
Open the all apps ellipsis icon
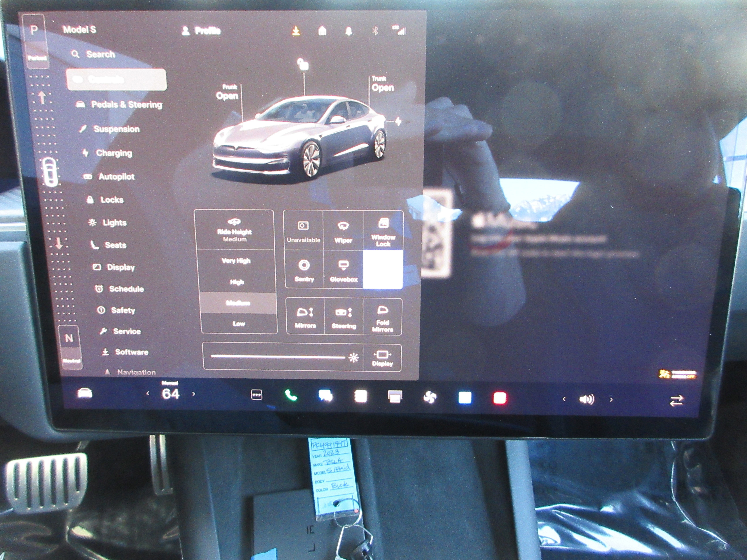pos(257,395)
